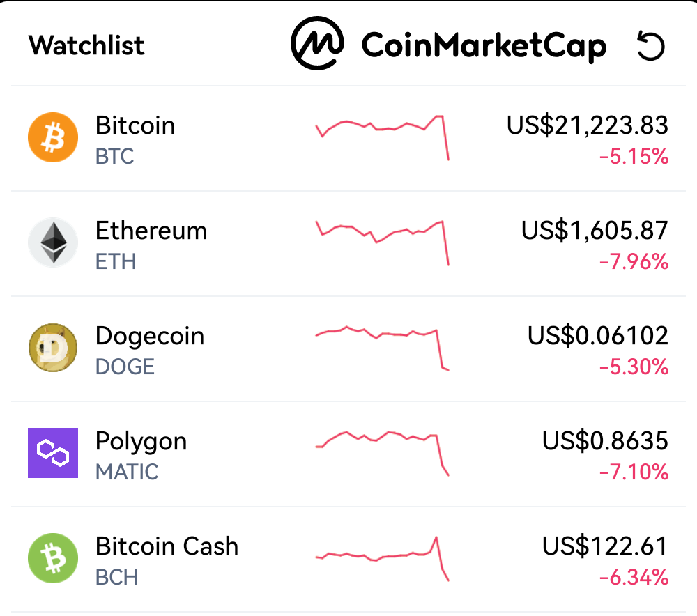
Task: Click Polygon's -7.10% change value
Action: tap(634, 472)
